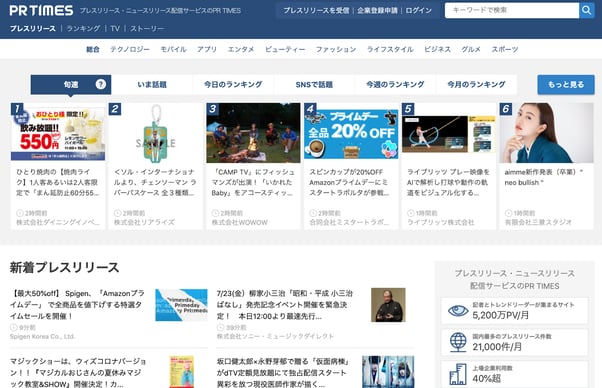Click company name 株式会社リアライズ

pos(144,222)
